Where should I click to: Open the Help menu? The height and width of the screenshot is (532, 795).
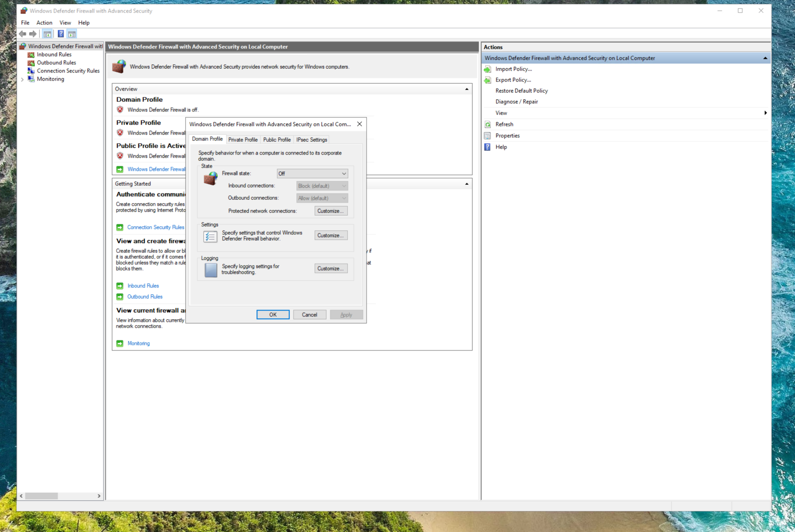pos(84,23)
